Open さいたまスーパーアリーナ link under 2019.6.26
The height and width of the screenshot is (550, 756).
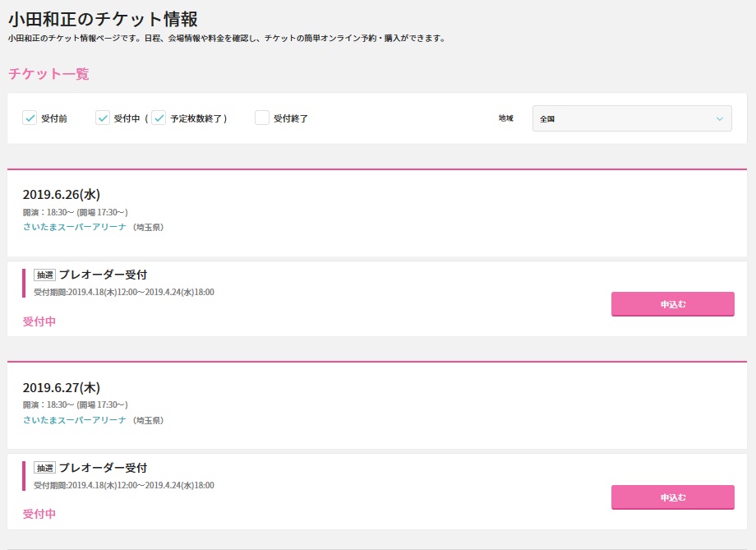click(75, 227)
